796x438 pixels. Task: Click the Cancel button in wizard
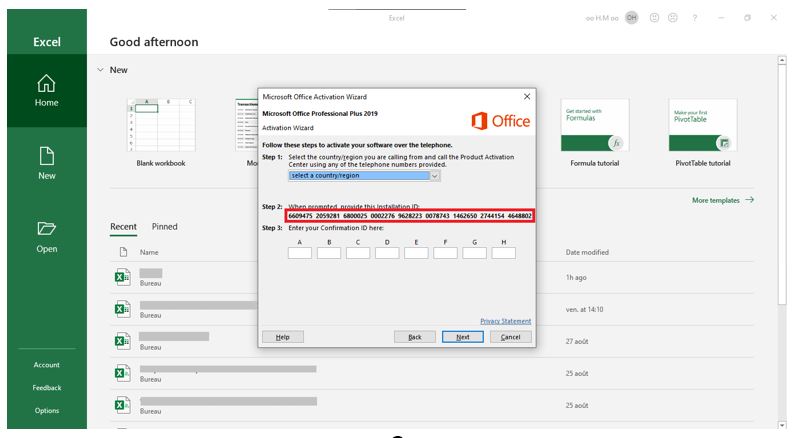pos(510,337)
